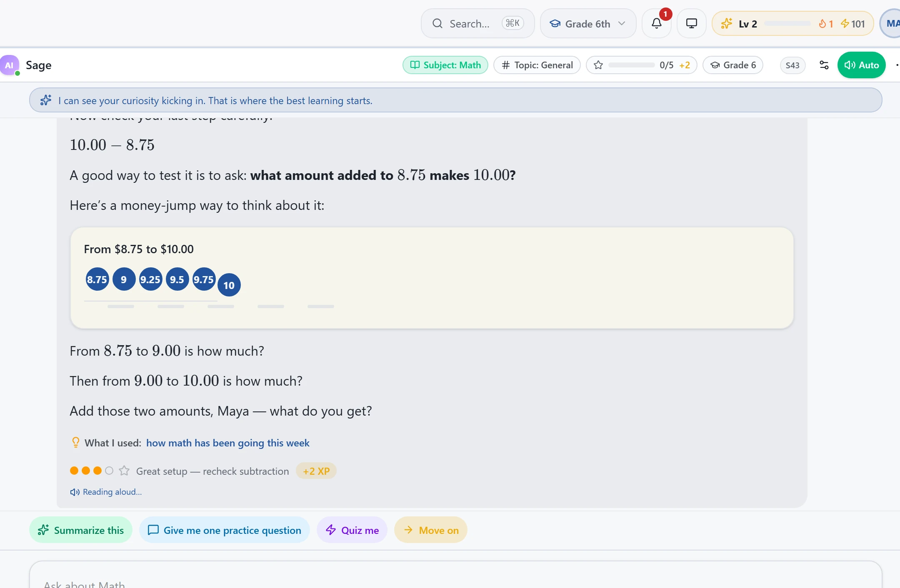Click Summarize this
The width and height of the screenshot is (900, 588).
point(81,530)
